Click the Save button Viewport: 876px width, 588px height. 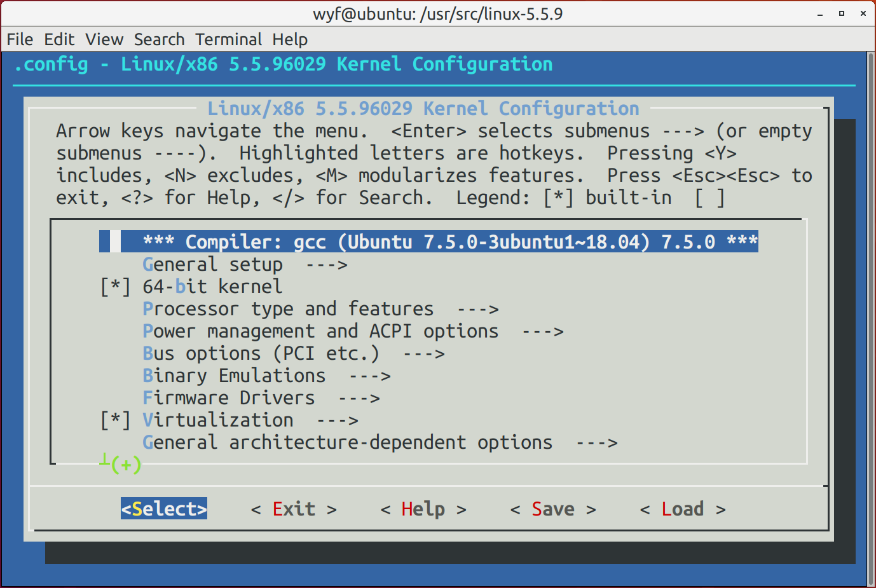(x=553, y=509)
